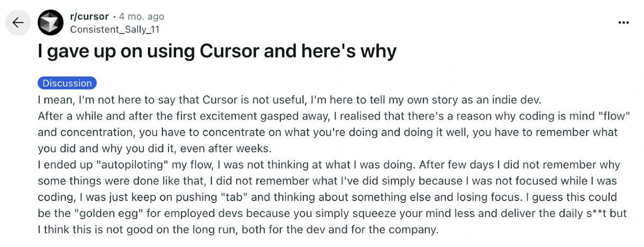Screen dimensions: 644x247
Task: Filter by the Discussion flair tag
Action: pos(67,83)
